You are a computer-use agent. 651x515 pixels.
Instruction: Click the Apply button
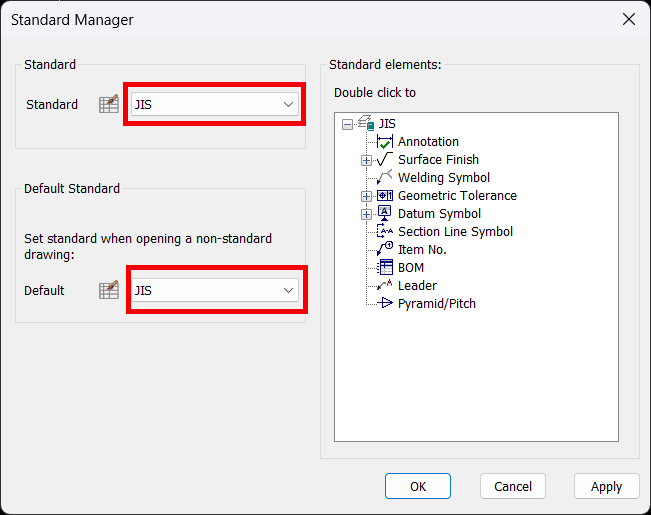[607, 486]
